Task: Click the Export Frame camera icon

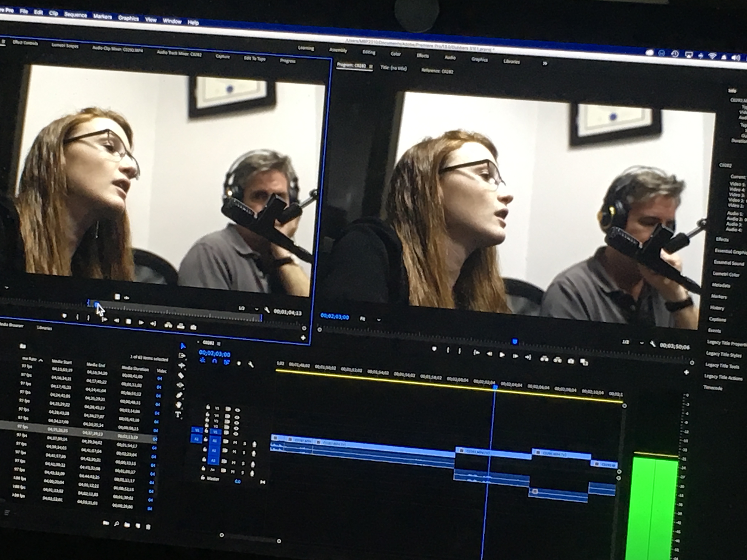Action: 571,361
